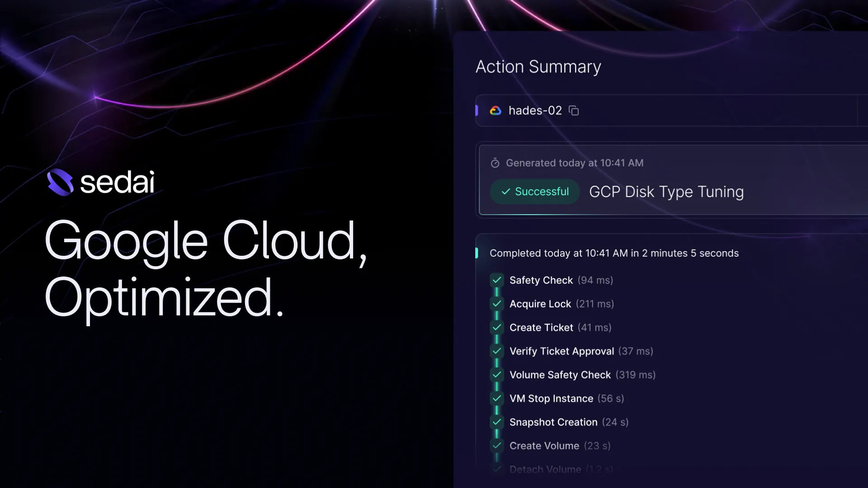868x488 pixels.
Task: Click the checkmark inside the Successful badge
Action: coord(506,192)
